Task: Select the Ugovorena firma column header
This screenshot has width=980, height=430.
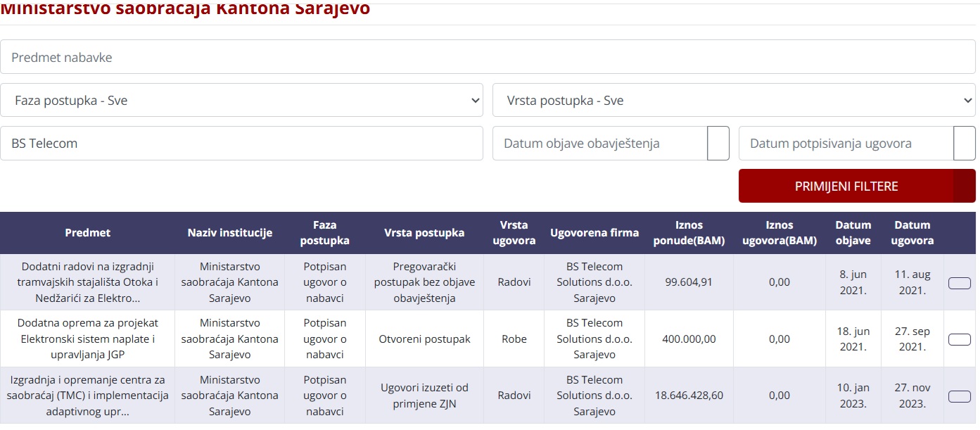Action: [594, 233]
